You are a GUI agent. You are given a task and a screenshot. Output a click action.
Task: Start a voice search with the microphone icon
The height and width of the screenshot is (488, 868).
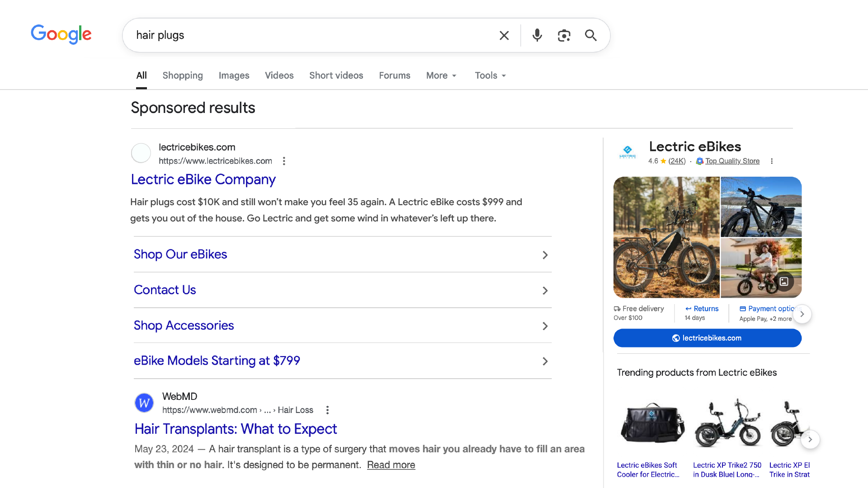pyautogui.click(x=537, y=35)
